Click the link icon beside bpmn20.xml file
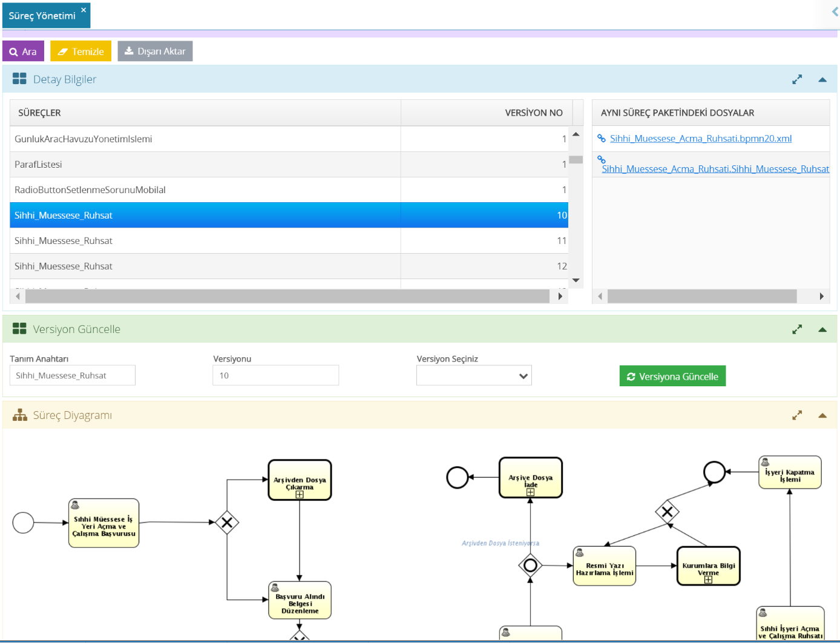 pyautogui.click(x=602, y=138)
